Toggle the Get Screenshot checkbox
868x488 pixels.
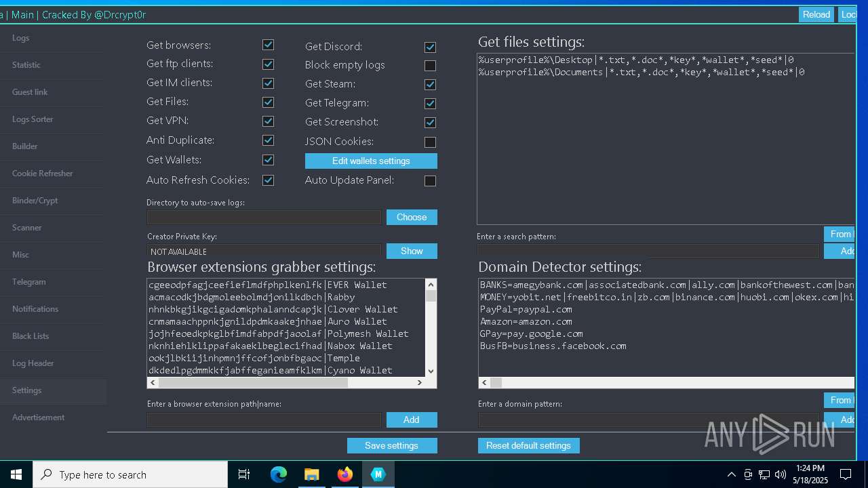(x=430, y=123)
